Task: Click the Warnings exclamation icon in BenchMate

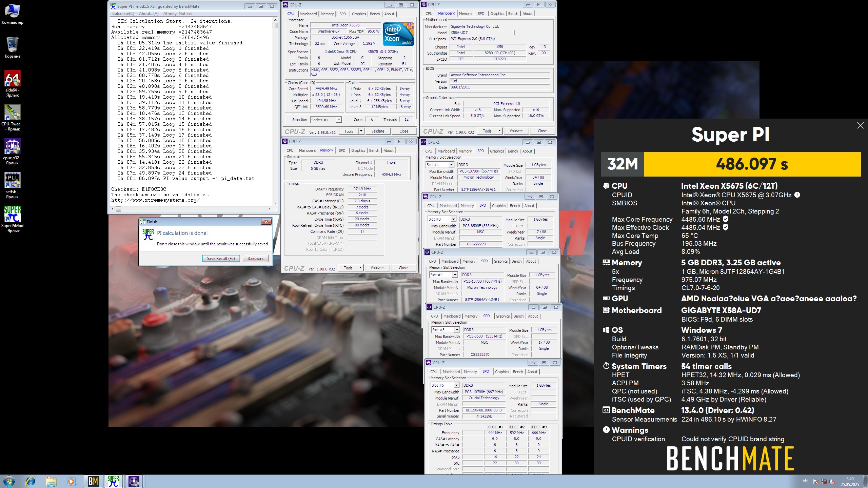Action: (x=606, y=430)
